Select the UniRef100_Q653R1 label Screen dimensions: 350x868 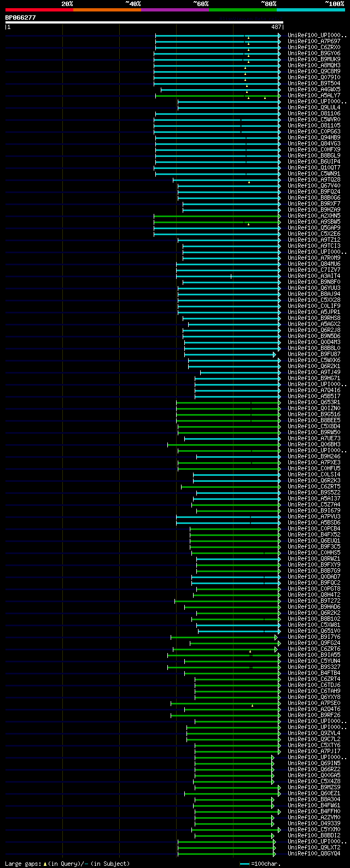314,402
